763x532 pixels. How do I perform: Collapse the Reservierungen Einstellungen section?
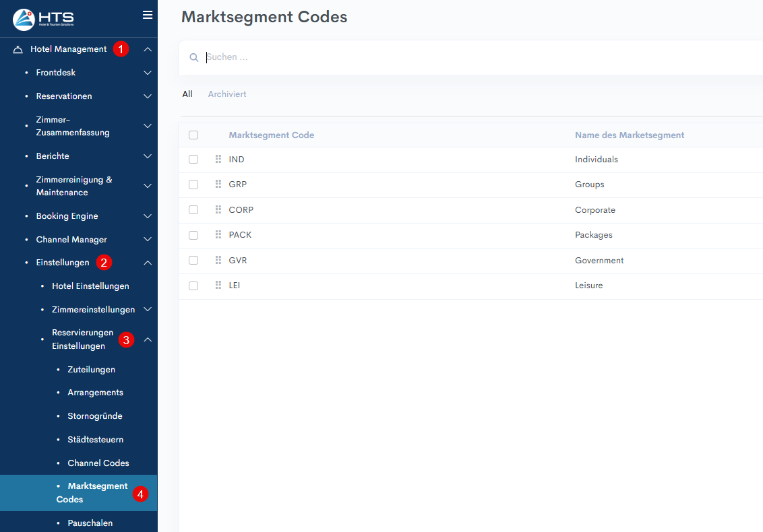click(x=148, y=339)
